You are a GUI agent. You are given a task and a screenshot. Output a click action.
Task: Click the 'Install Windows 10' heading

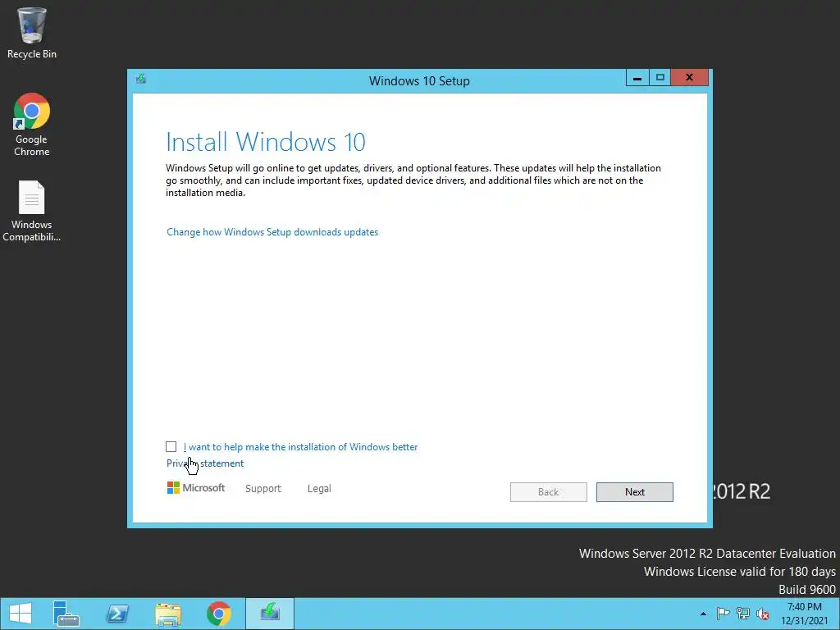tap(266, 143)
